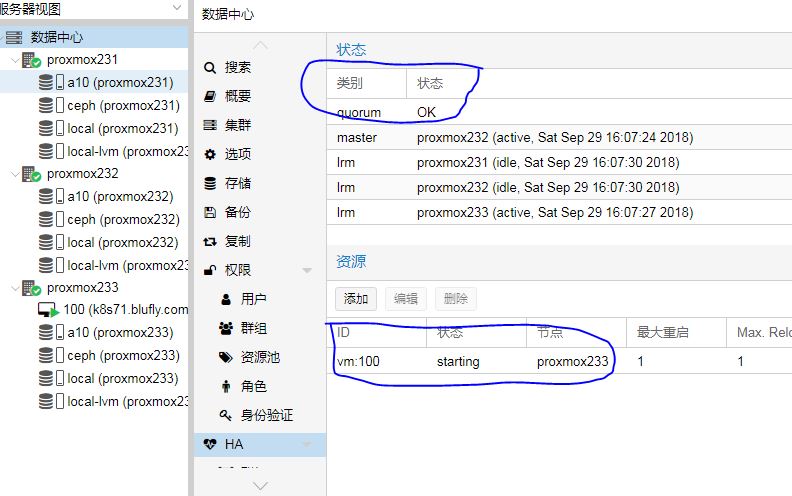Select storage a10 (proxmox232)
Screen dimensions: 792x496
coord(120,196)
